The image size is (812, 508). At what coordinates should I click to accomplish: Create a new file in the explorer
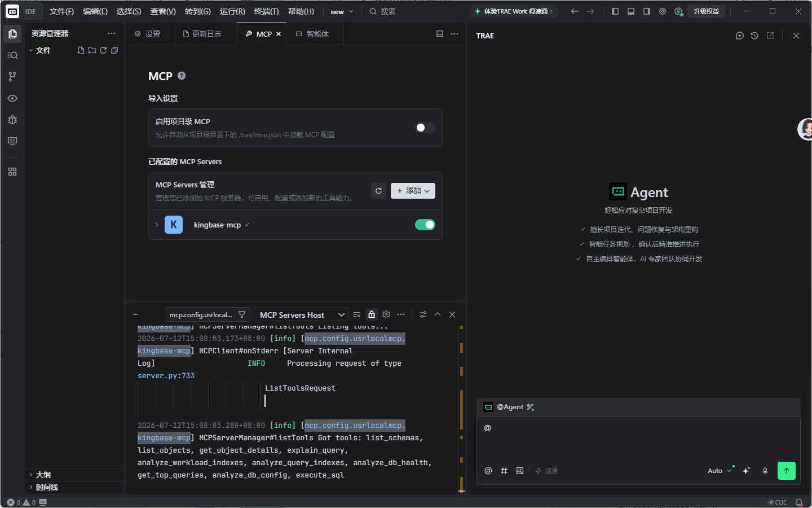[81, 50]
